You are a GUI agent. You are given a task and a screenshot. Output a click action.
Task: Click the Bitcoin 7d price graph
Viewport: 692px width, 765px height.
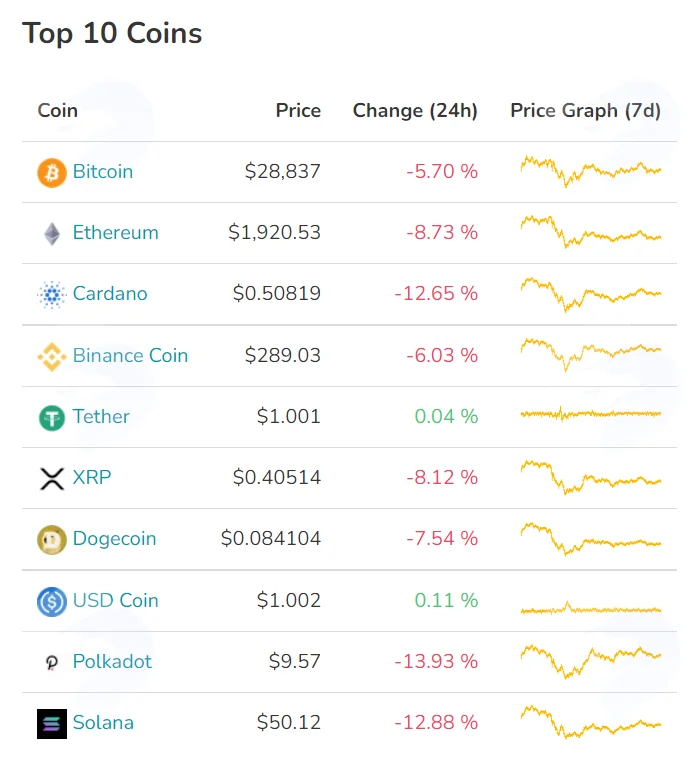(590, 171)
